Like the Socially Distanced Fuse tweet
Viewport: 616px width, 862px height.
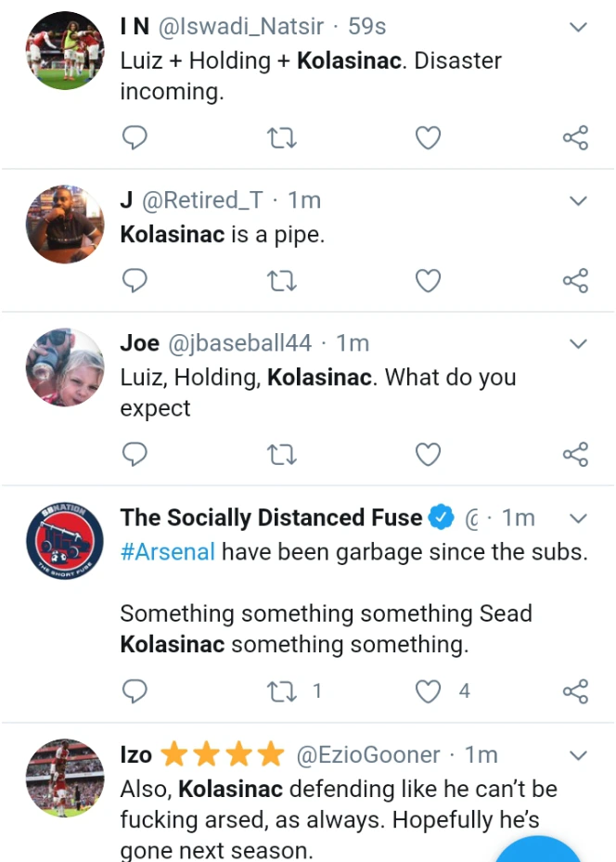(x=428, y=690)
